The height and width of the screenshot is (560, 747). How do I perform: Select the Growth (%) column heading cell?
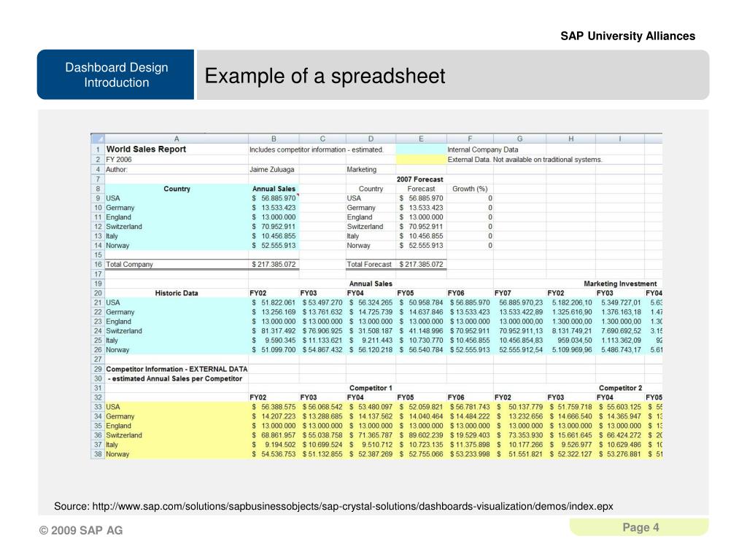coord(469,188)
